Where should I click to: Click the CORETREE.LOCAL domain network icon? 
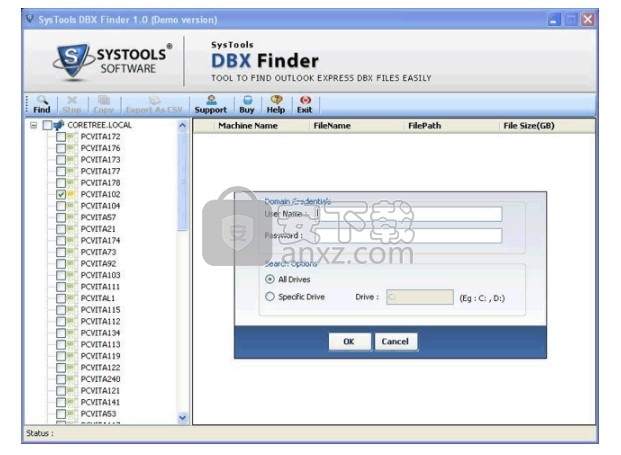[59, 125]
